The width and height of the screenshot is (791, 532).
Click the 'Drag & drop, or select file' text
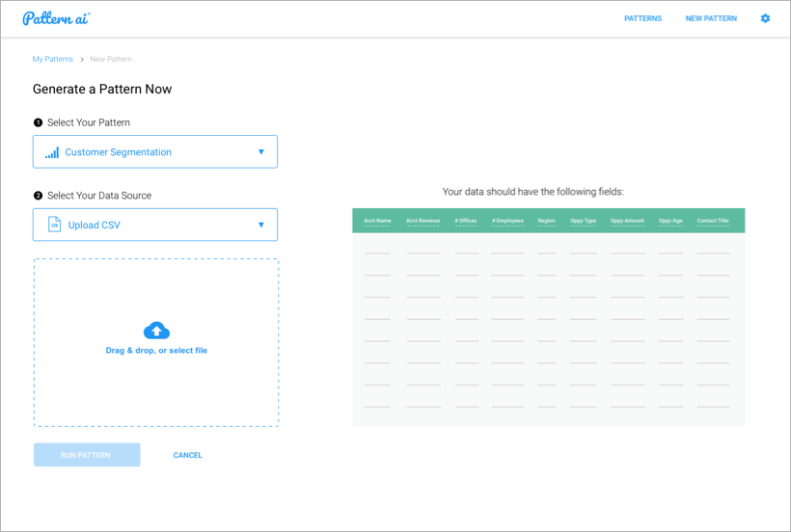(156, 351)
